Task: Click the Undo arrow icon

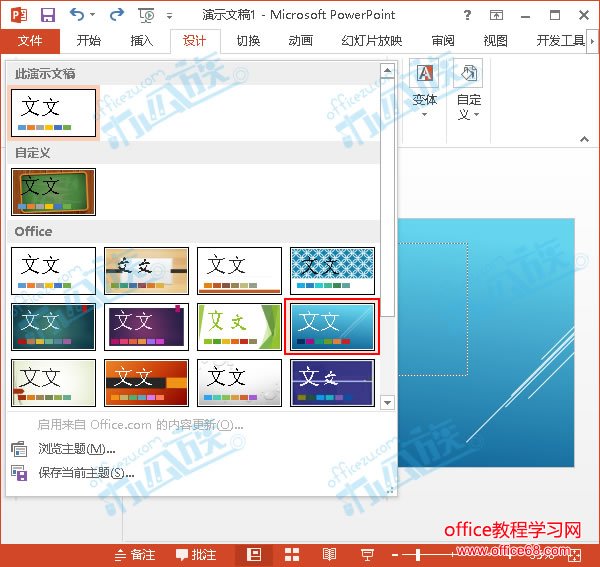Action: (77, 15)
